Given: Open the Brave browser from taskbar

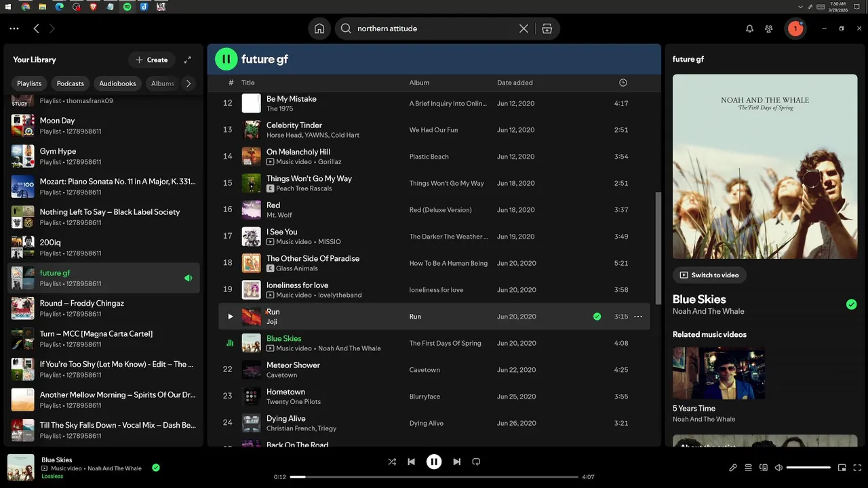Looking at the screenshot, I should tap(93, 6).
